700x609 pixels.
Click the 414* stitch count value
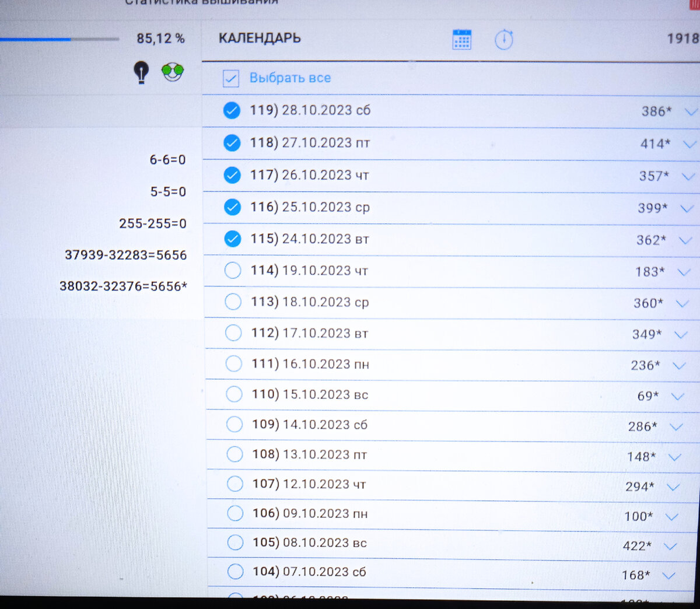coord(655,143)
